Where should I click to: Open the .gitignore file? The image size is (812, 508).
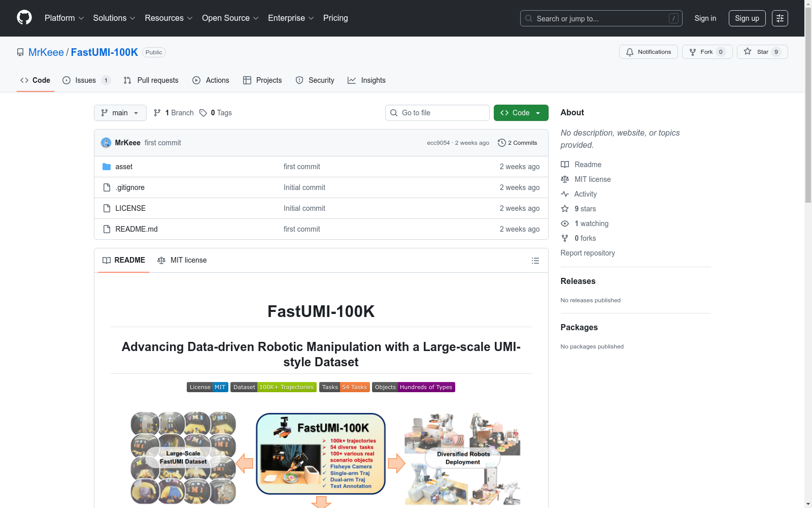click(130, 187)
